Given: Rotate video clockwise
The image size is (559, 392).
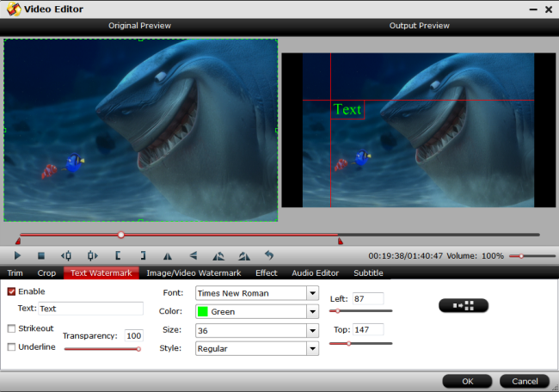Looking at the screenshot, I should point(244,255).
